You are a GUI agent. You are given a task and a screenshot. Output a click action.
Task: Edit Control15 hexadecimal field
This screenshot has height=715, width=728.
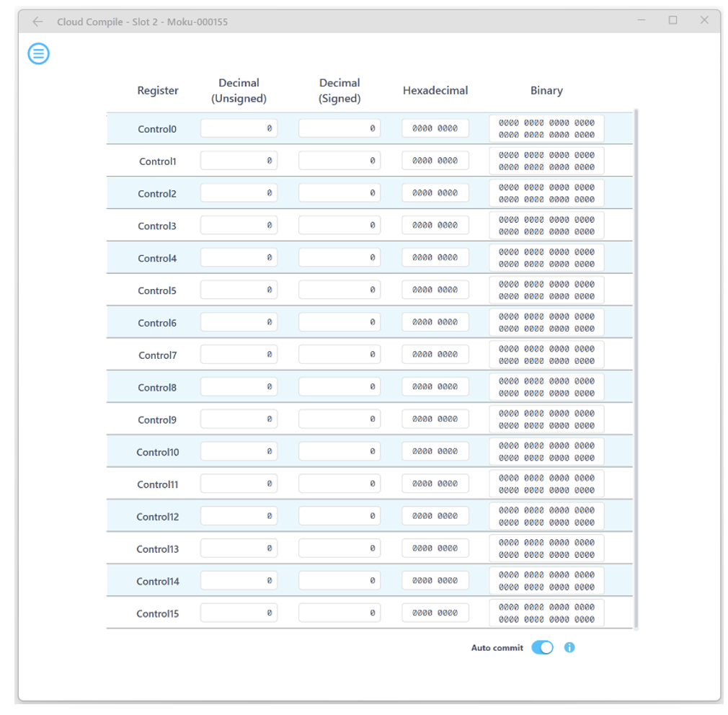[x=435, y=613]
